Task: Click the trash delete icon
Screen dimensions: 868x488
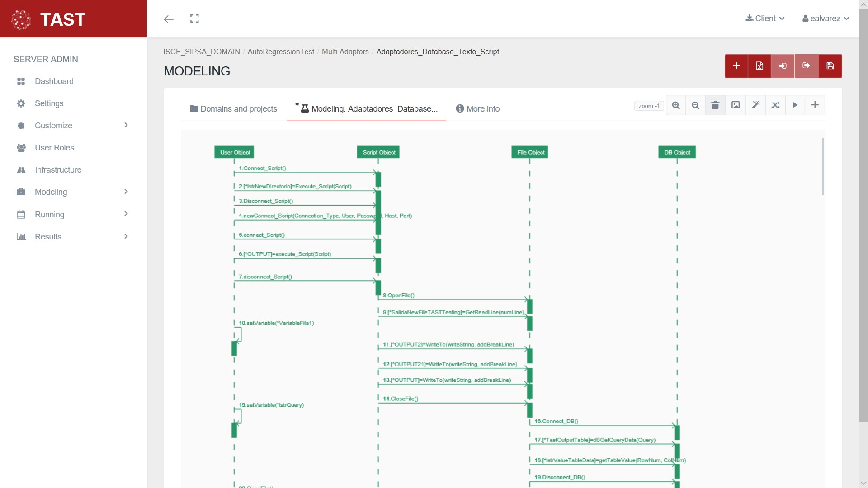Action: 715,105
